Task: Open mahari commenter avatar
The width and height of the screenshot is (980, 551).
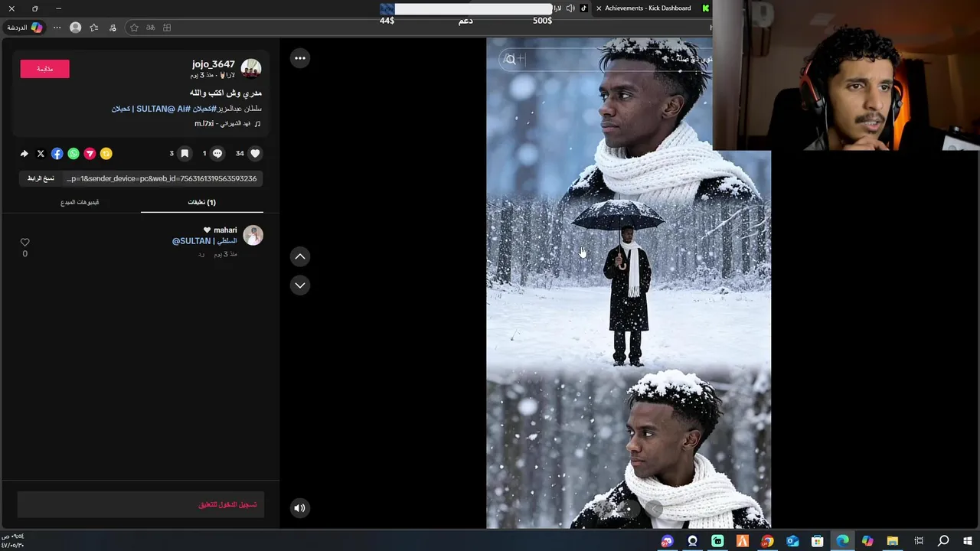Action: pyautogui.click(x=253, y=236)
